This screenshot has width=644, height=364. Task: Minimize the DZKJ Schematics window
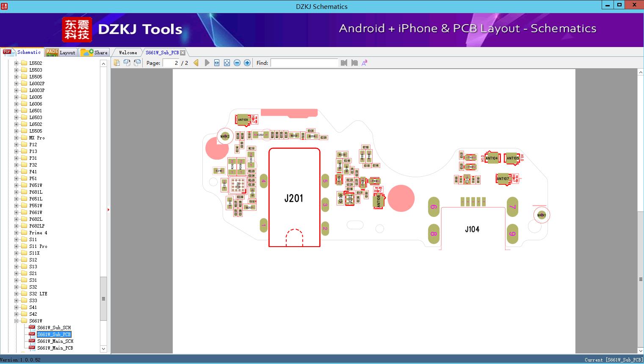(x=608, y=5)
